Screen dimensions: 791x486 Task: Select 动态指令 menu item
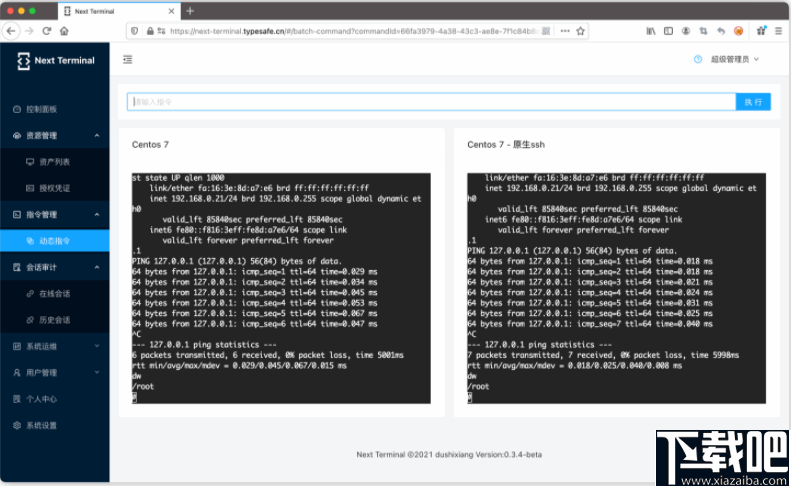coord(54,241)
